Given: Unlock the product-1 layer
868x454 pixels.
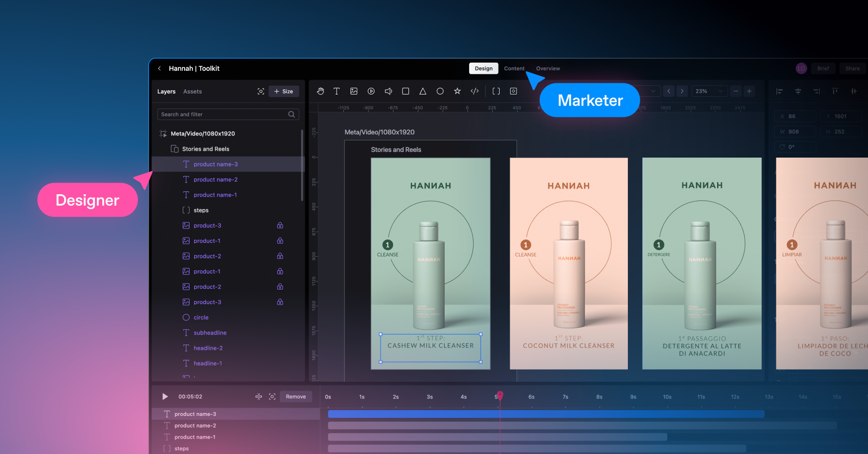Looking at the screenshot, I should (x=280, y=240).
